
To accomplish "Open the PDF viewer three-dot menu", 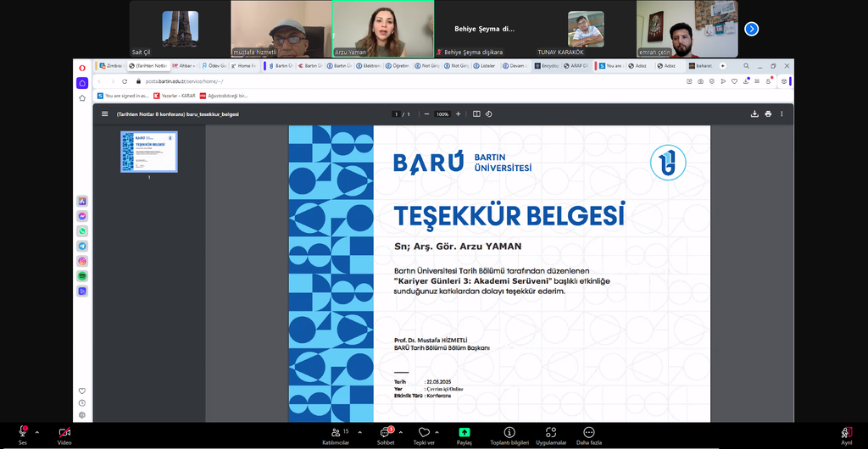I will coord(782,114).
